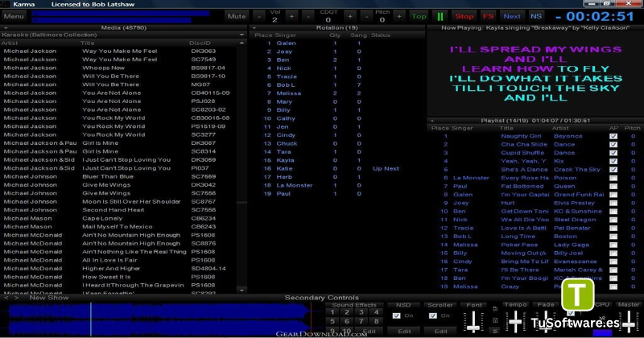
Task: Uncheck AP for She's A Dance
Action: pyautogui.click(x=613, y=170)
